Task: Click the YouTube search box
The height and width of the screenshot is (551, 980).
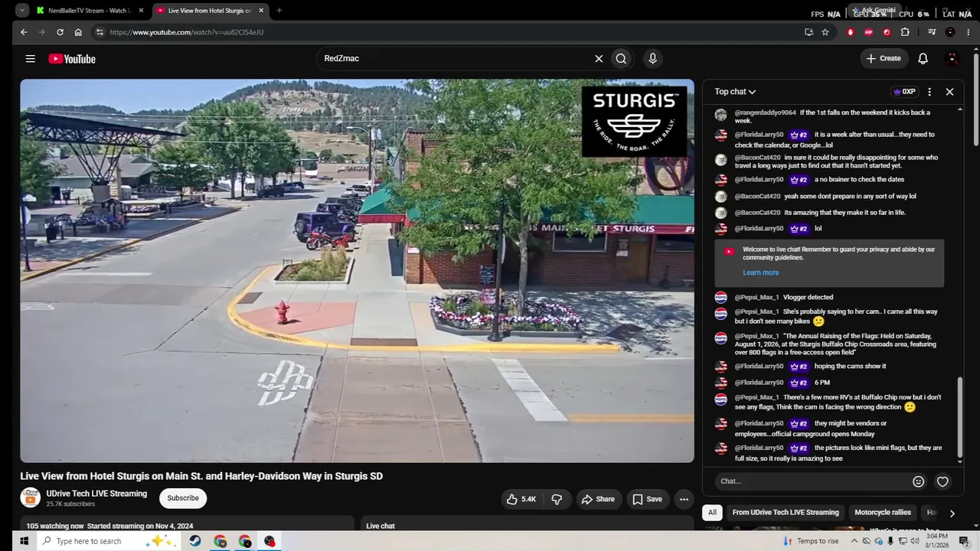Action: point(455,58)
